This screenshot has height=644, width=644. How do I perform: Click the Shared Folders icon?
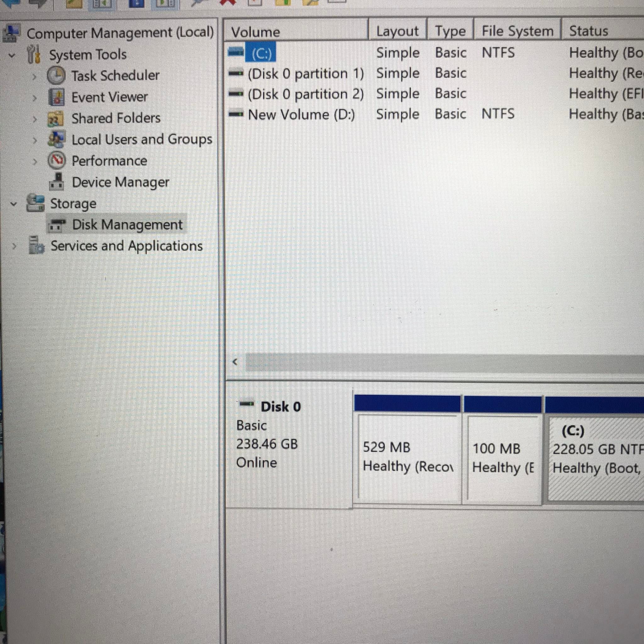coord(55,119)
